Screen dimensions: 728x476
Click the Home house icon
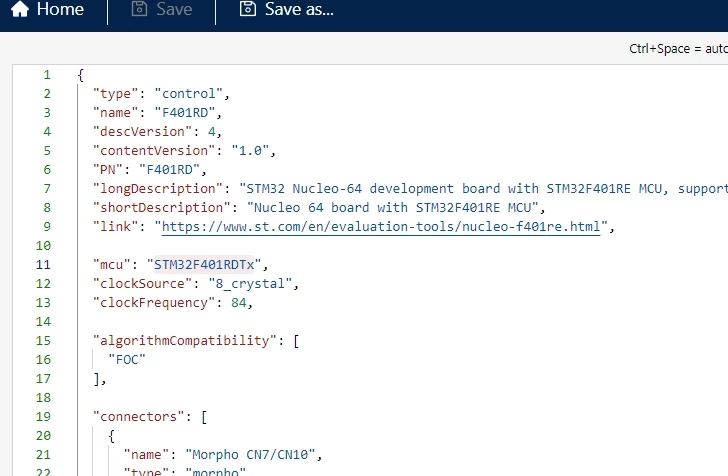(20, 9)
